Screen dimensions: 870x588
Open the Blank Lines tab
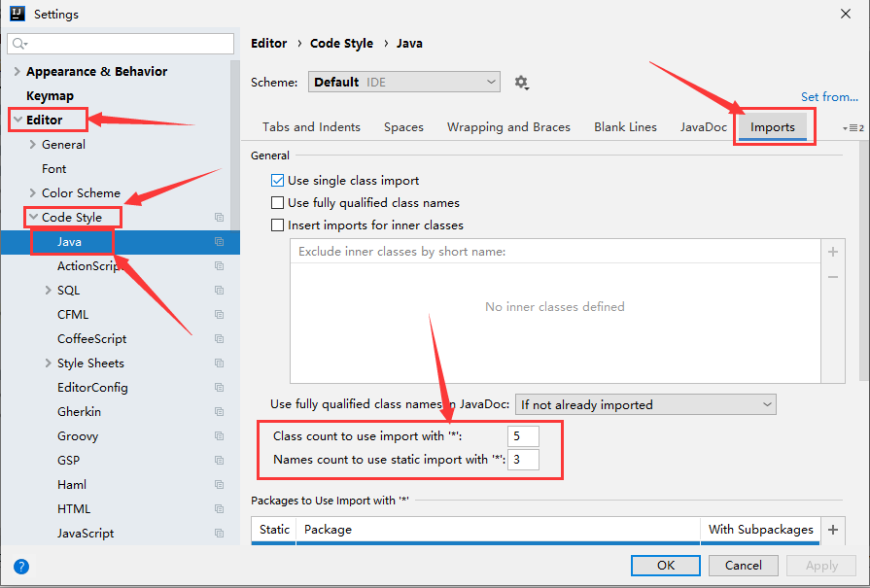(x=625, y=127)
